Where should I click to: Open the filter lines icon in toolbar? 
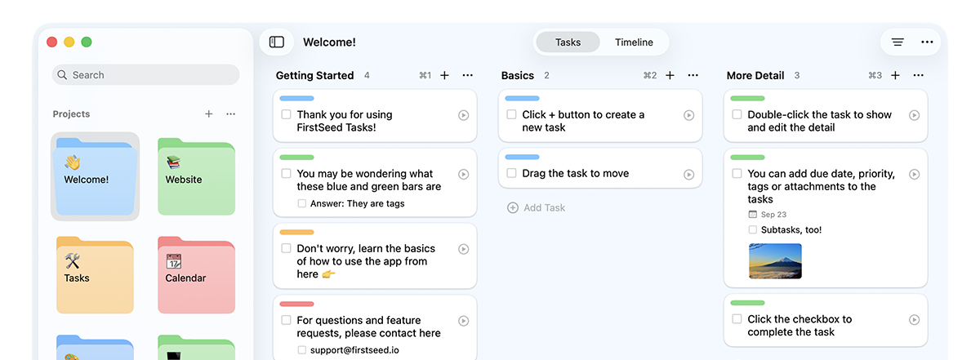tap(898, 42)
